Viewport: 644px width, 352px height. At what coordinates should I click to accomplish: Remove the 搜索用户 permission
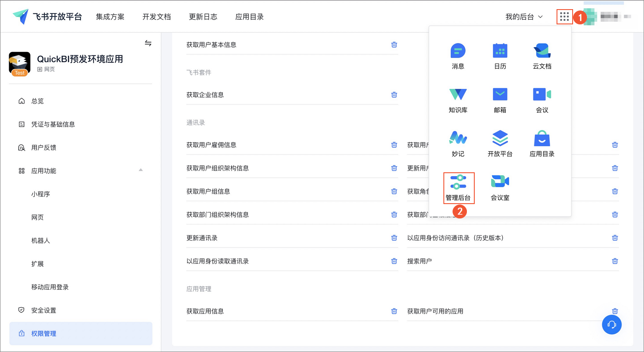tap(615, 261)
